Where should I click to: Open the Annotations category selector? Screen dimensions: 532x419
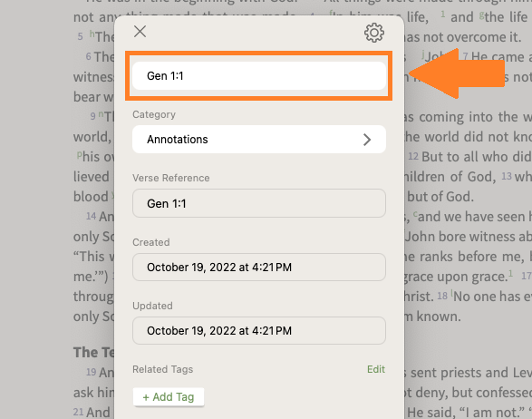[x=259, y=140]
